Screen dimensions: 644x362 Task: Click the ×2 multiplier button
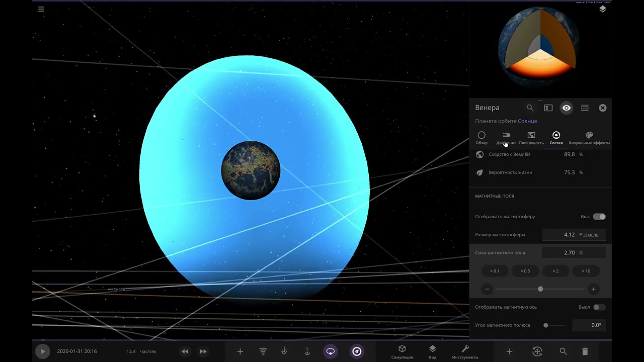(x=555, y=271)
